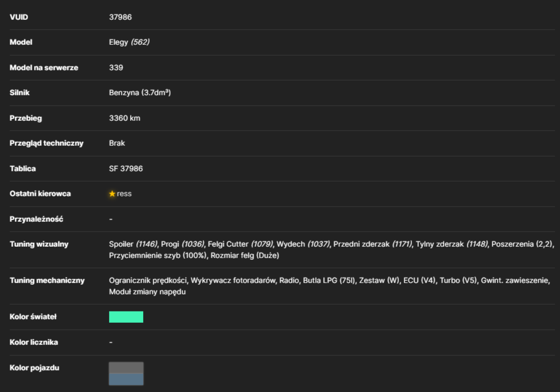This screenshot has width=560, height=392.
Task: Click the Gwint. zawieszenie entry
Action: pyautogui.click(x=515, y=280)
